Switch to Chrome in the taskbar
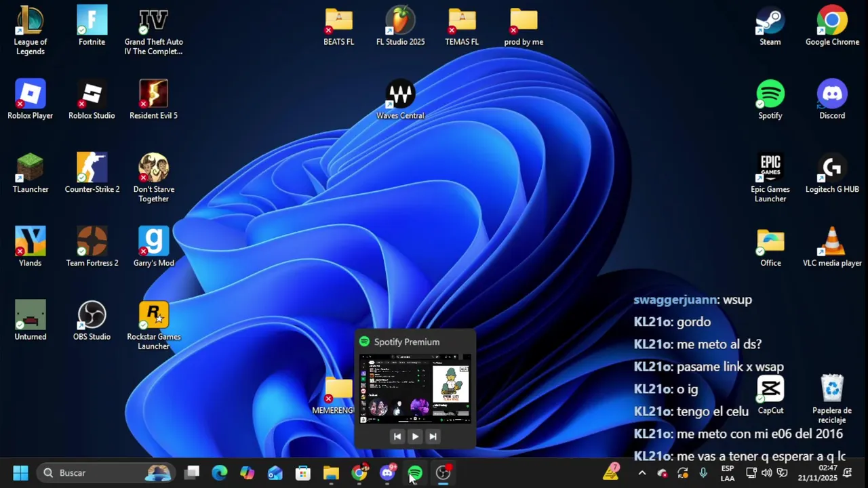This screenshot has width=868, height=488. click(359, 472)
